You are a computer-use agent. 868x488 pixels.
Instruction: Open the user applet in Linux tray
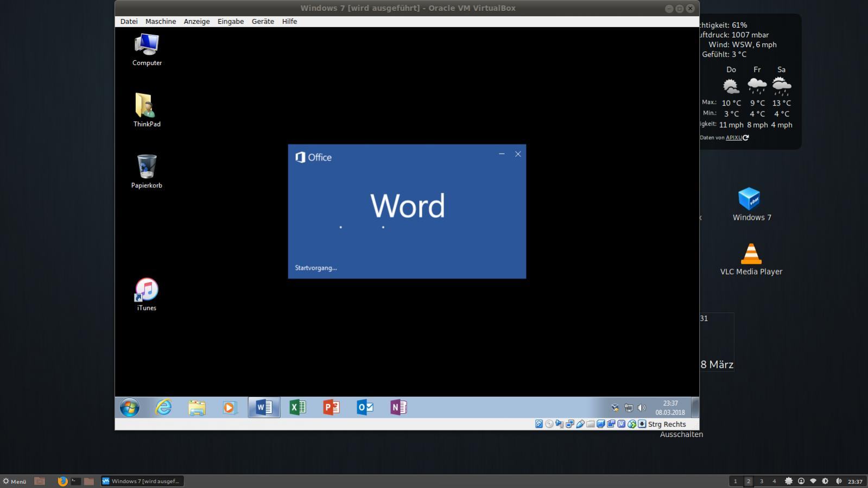coord(801,481)
